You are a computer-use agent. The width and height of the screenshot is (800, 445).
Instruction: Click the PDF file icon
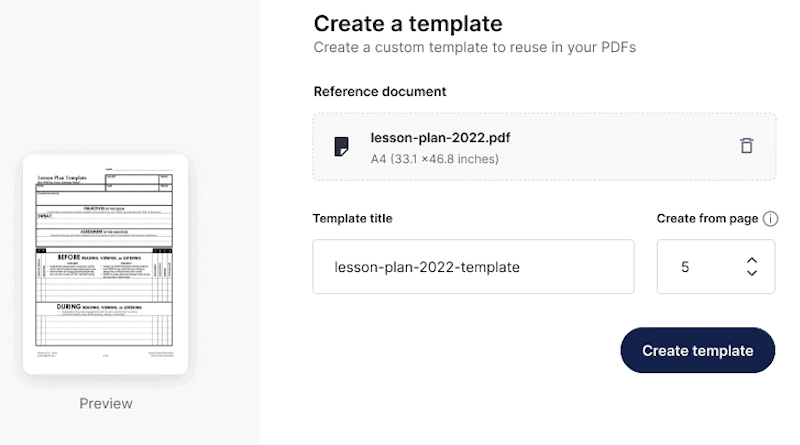(x=342, y=146)
